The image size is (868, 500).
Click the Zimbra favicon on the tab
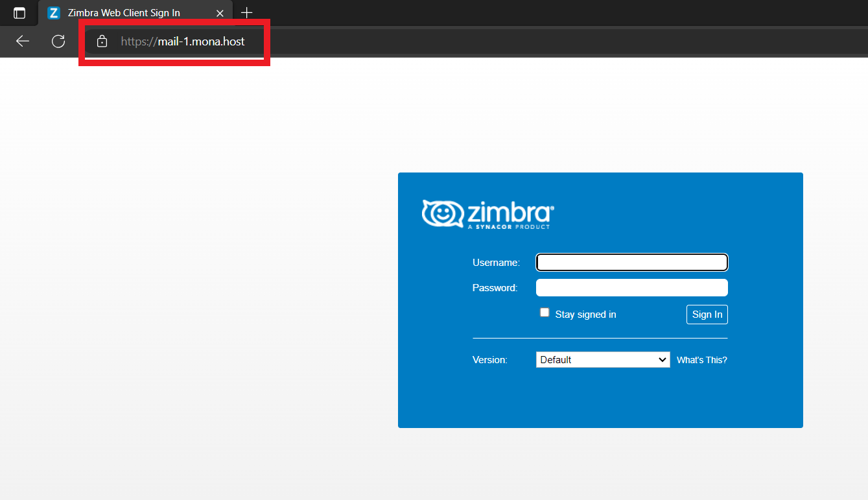pyautogui.click(x=54, y=13)
